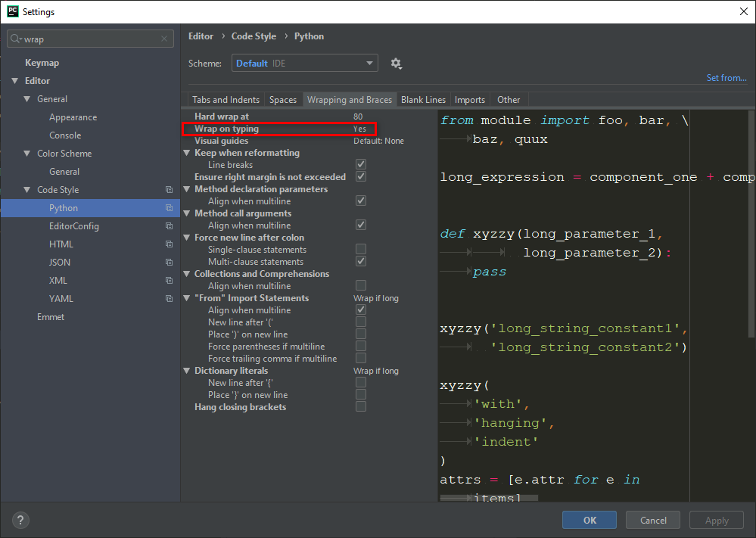Collapse the From Import Statements section

186,297
